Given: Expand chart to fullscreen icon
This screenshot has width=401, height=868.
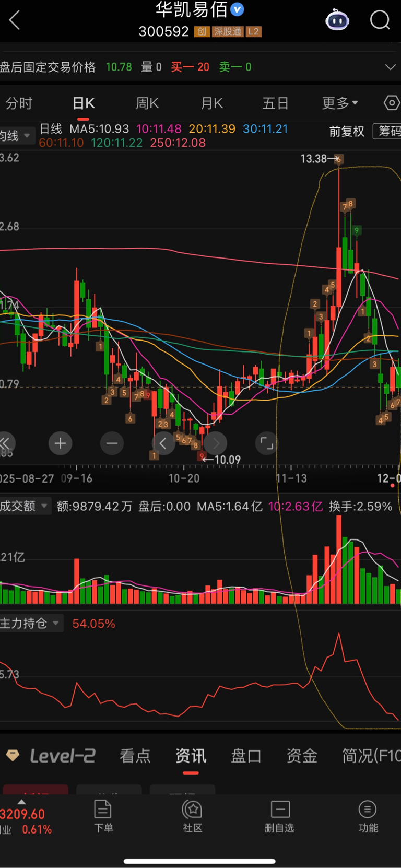Looking at the screenshot, I should pos(267,443).
